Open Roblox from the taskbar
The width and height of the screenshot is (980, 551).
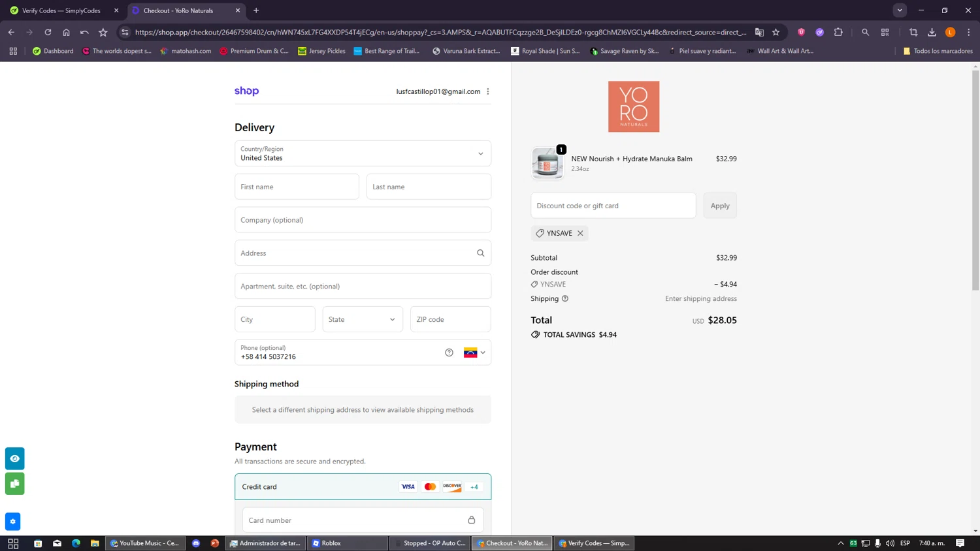pos(348,543)
